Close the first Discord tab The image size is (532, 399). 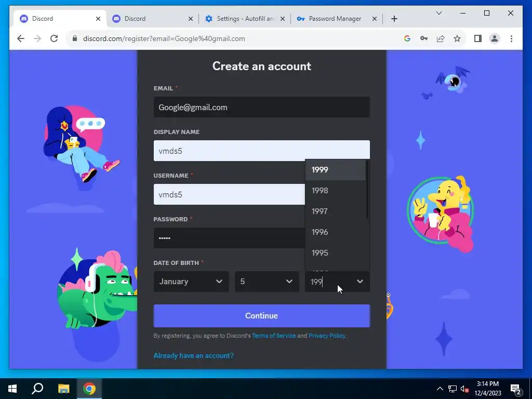point(98,19)
